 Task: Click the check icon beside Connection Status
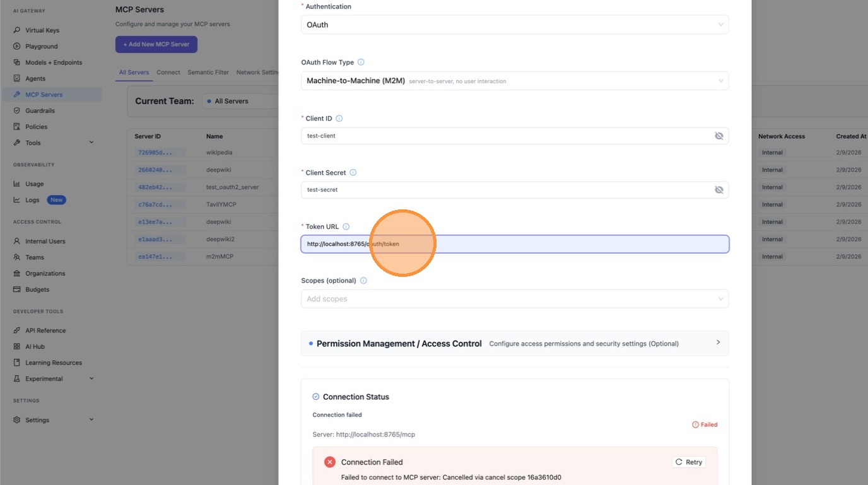point(316,397)
